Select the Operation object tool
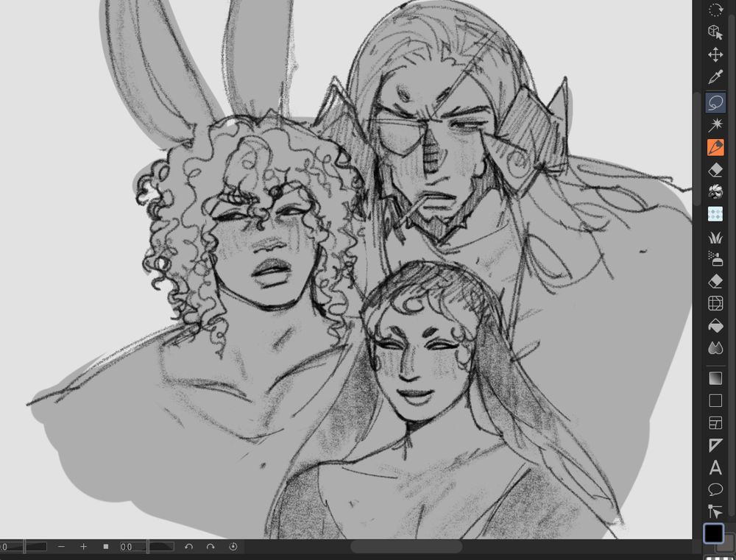 pyautogui.click(x=715, y=32)
